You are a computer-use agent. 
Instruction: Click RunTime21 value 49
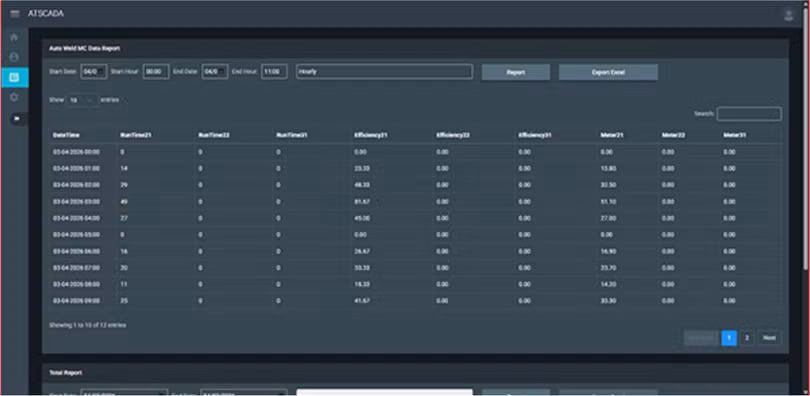click(123, 201)
